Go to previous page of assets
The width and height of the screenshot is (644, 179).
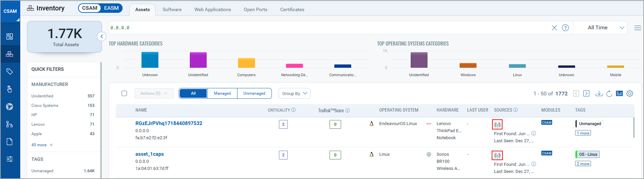pyautogui.click(x=576, y=93)
